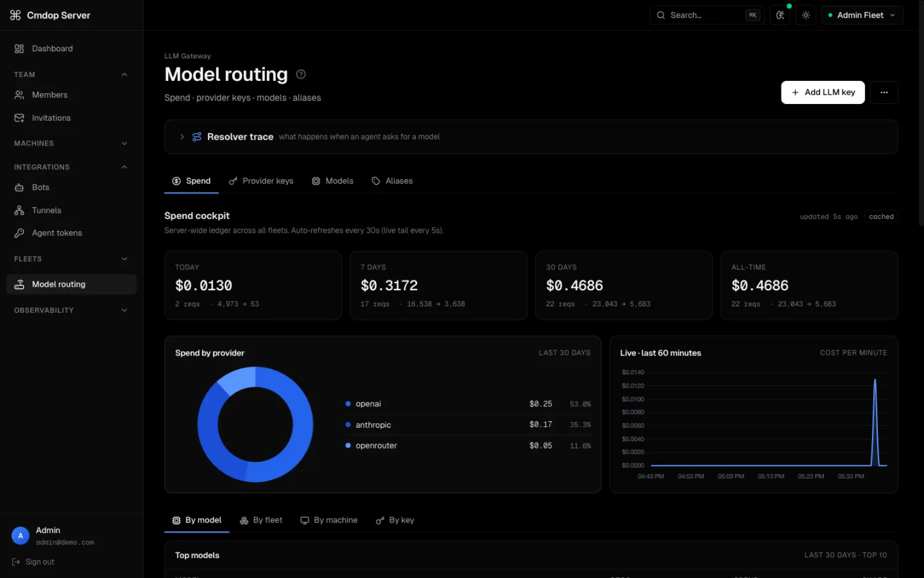Click the cached status badge
The width and height of the screenshot is (924, 578).
881,217
